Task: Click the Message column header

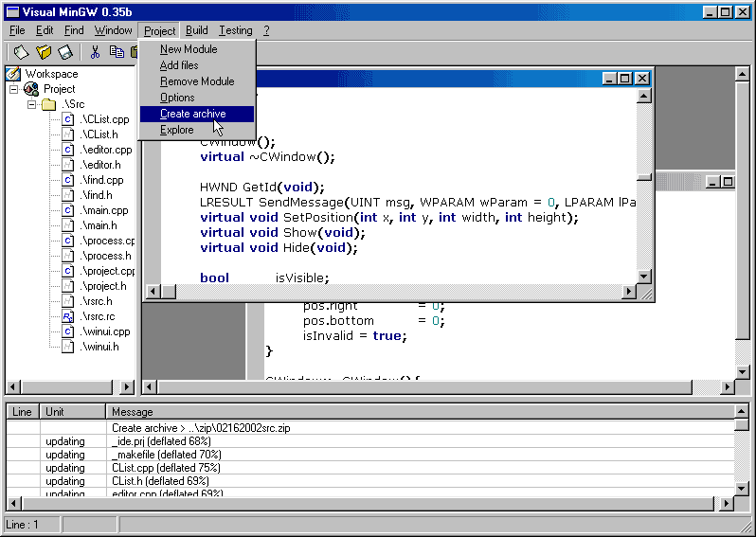Action: pyautogui.click(x=133, y=412)
